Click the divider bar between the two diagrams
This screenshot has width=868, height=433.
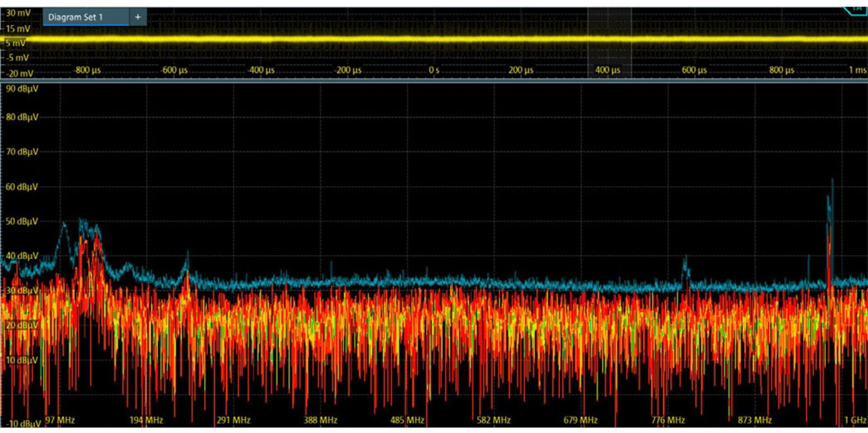click(434, 81)
